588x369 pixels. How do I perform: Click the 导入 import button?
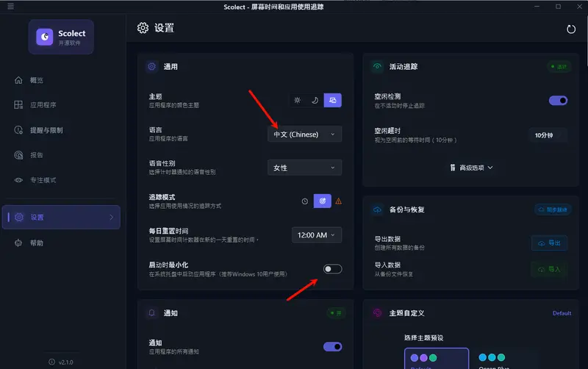549,269
